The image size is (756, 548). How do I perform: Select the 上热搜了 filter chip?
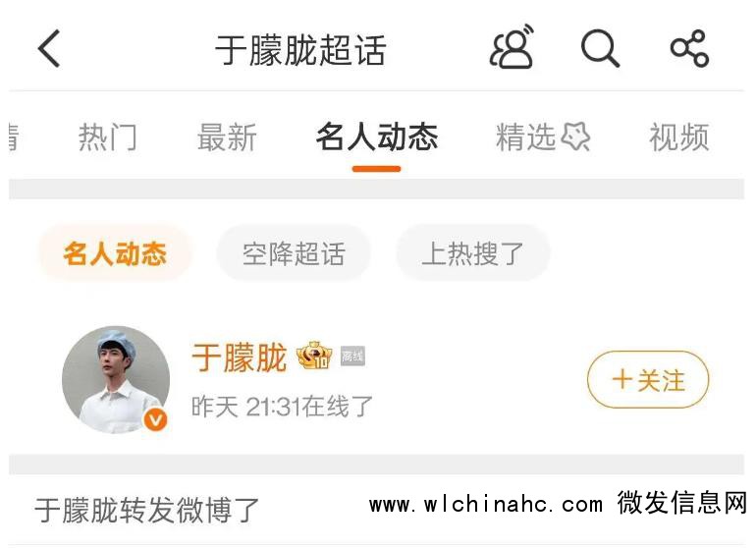tap(472, 252)
